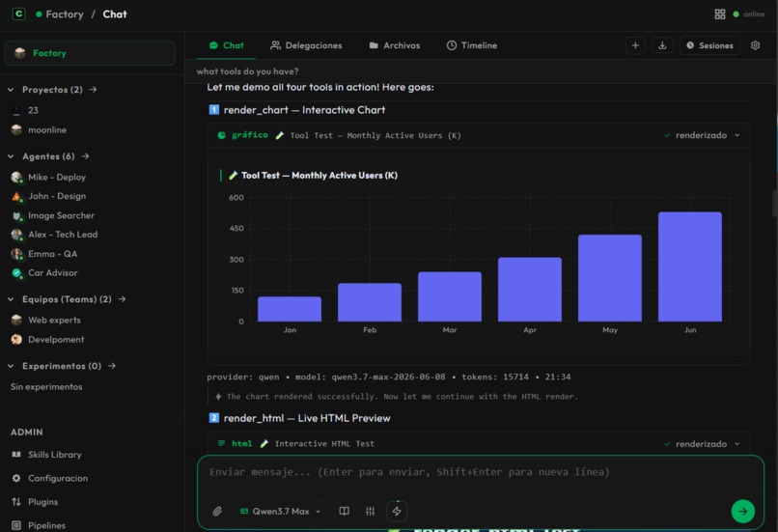Viewport: 778px width, 532px height.
Task: Open the Qwen3.7 Max model dropdown
Action: tap(280, 511)
